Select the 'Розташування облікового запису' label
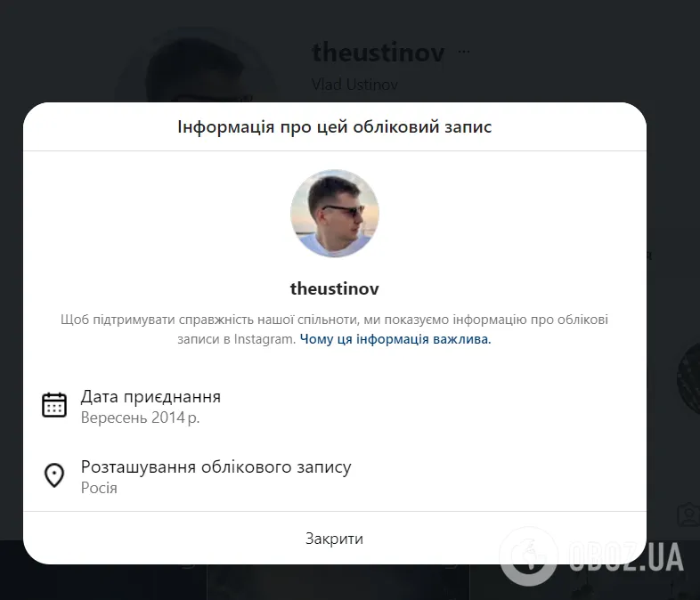The height and width of the screenshot is (600, 700). coord(216,467)
